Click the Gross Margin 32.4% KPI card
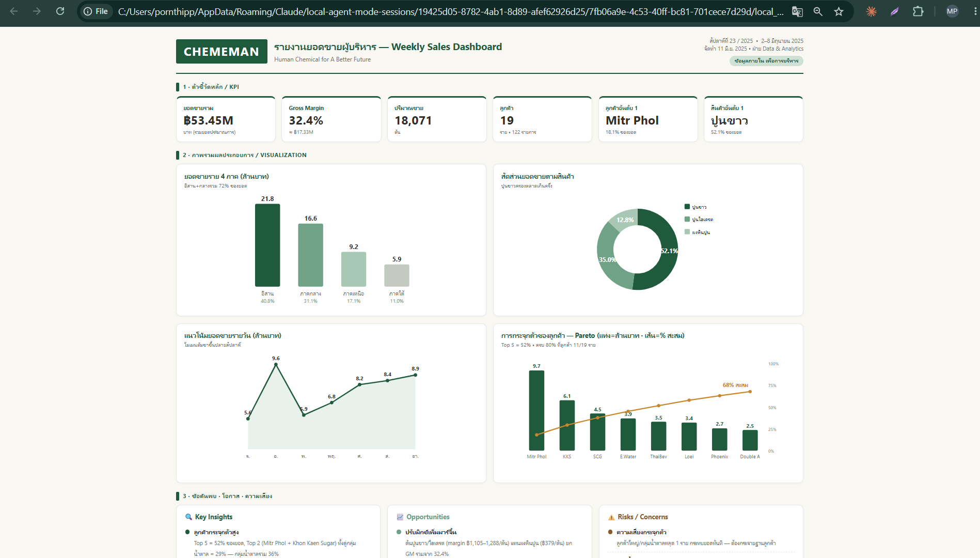The height and width of the screenshot is (558, 980). pyautogui.click(x=331, y=119)
